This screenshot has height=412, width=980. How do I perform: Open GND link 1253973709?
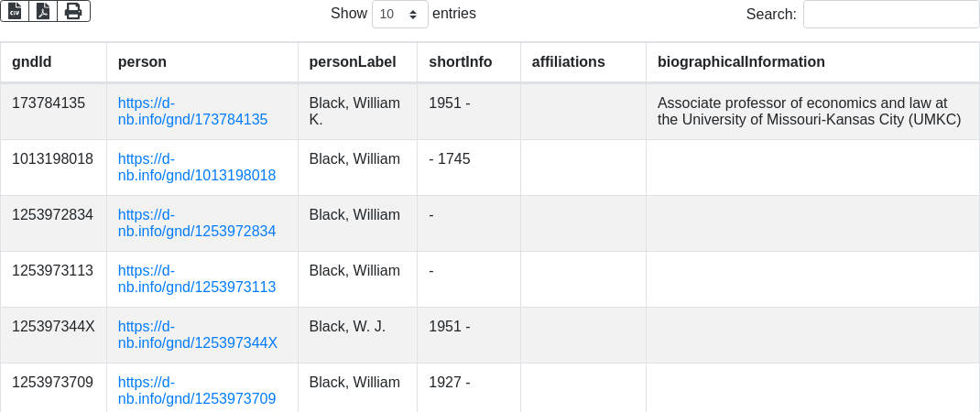[x=196, y=399]
